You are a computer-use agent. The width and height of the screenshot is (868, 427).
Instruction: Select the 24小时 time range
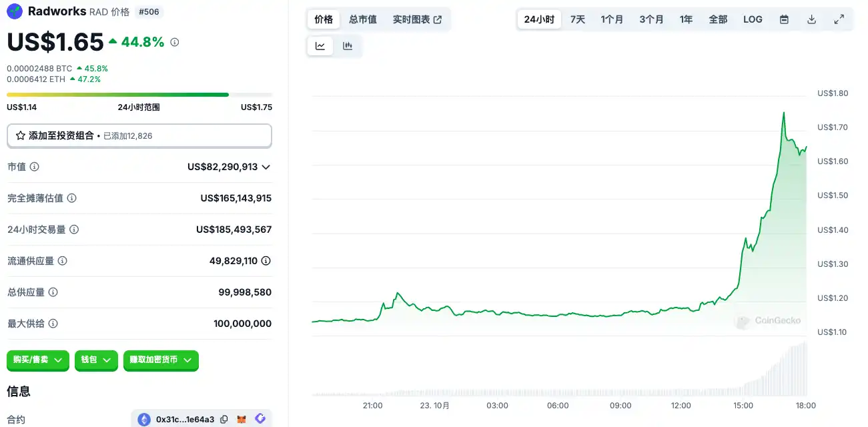pos(539,19)
